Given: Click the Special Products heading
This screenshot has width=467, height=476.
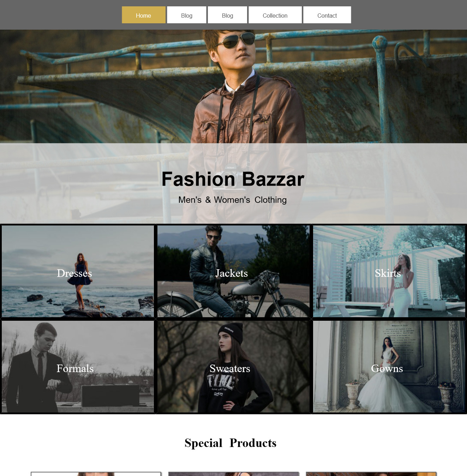Looking at the screenshot, I should coord(230,443).
